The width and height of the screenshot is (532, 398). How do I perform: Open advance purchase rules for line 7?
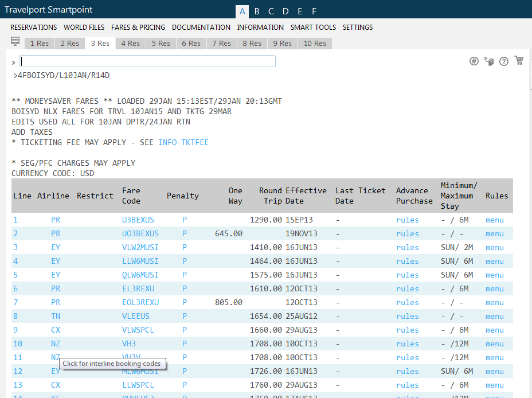pos(408,302)
